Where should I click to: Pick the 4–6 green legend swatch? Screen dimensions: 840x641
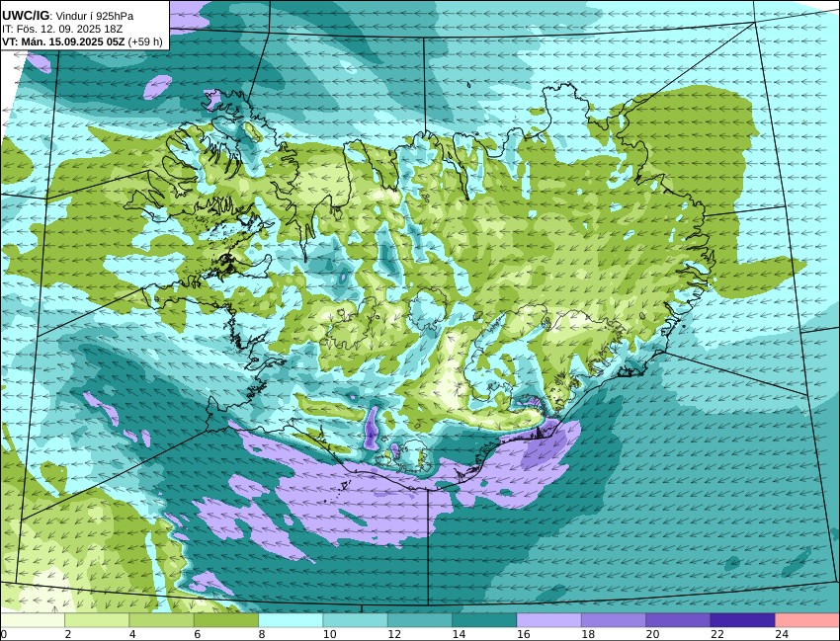coord(162,620)
